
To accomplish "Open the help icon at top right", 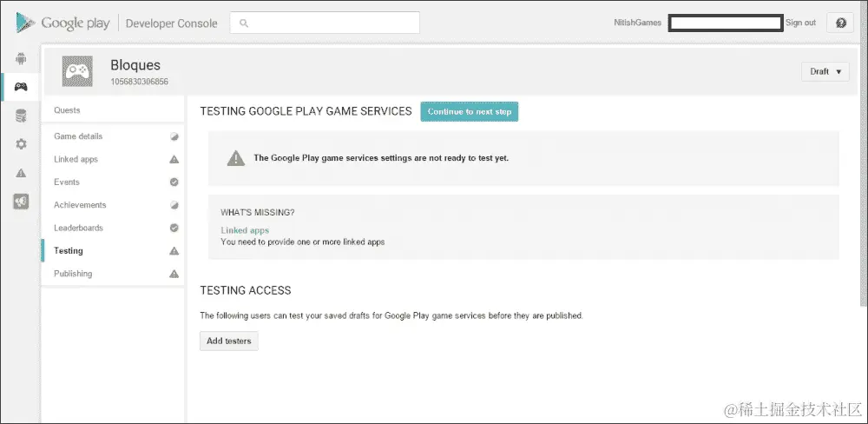I will [841, 23].
